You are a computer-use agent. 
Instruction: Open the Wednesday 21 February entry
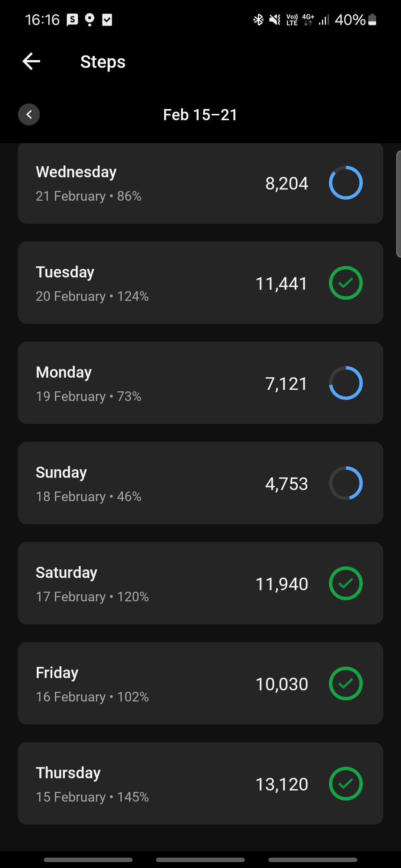[x=149, y=184]
